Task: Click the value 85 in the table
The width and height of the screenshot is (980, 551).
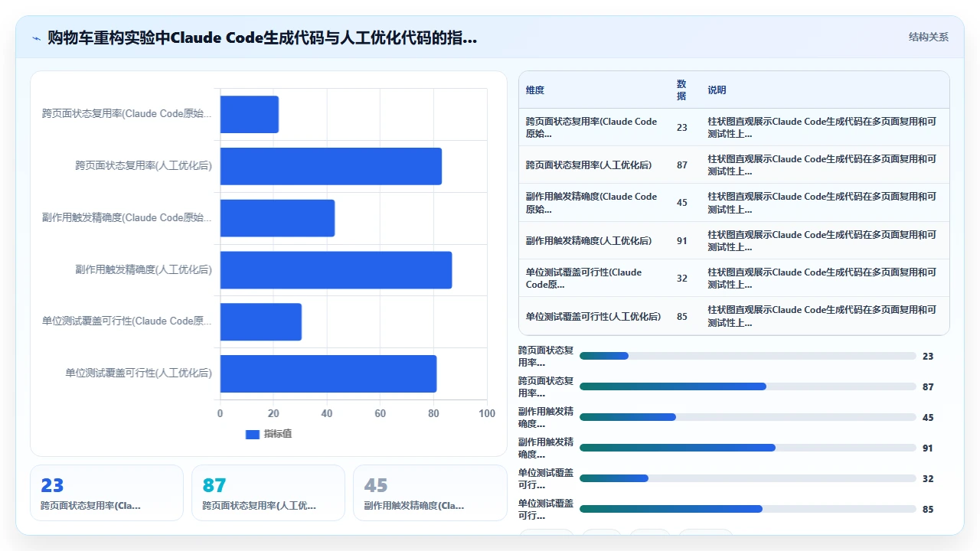Action: (x=681, y=316)
